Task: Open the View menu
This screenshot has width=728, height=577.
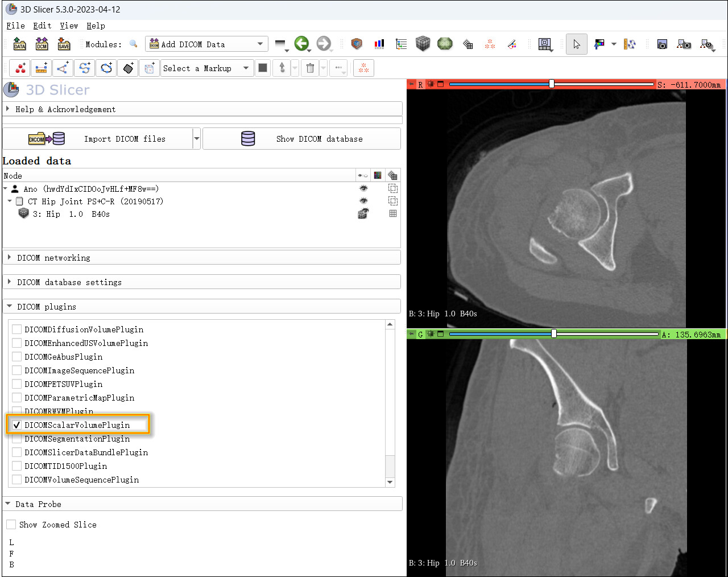Action: click(69, 26)
